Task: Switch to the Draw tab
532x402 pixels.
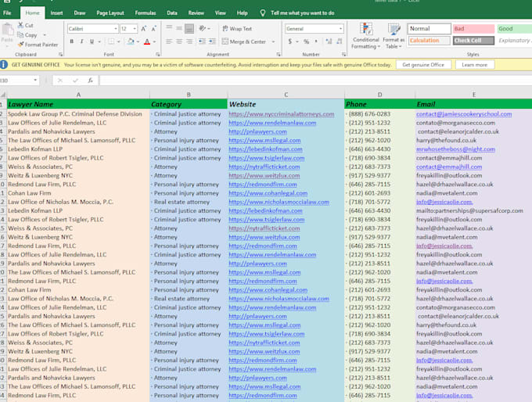Action: [80, 13]
